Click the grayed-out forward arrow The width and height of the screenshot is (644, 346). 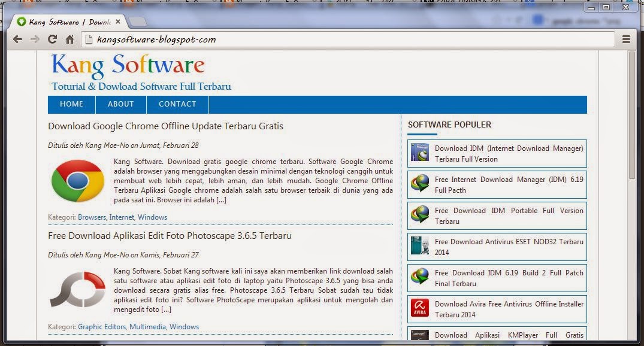(x=35, y=39)
